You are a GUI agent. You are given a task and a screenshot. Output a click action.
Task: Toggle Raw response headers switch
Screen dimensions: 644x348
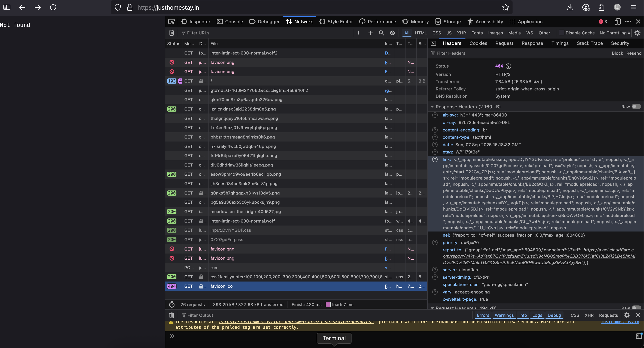pyautogui.click(x=636, y=107)
